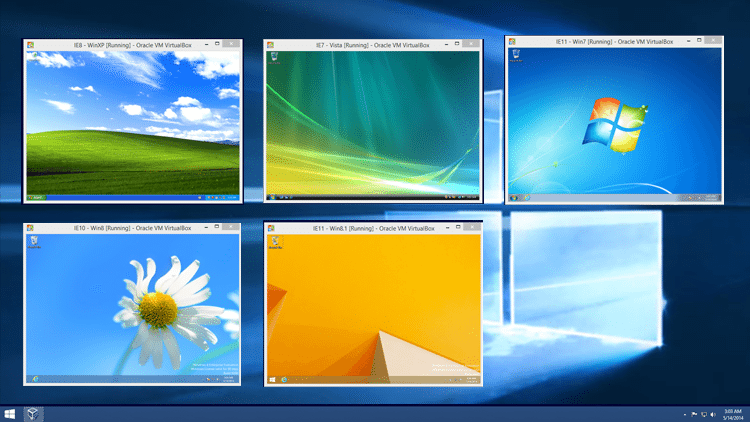This screenshot has width=750, height=422.
Task: Close the IE7 - Vista VM window
Action: 472,44
